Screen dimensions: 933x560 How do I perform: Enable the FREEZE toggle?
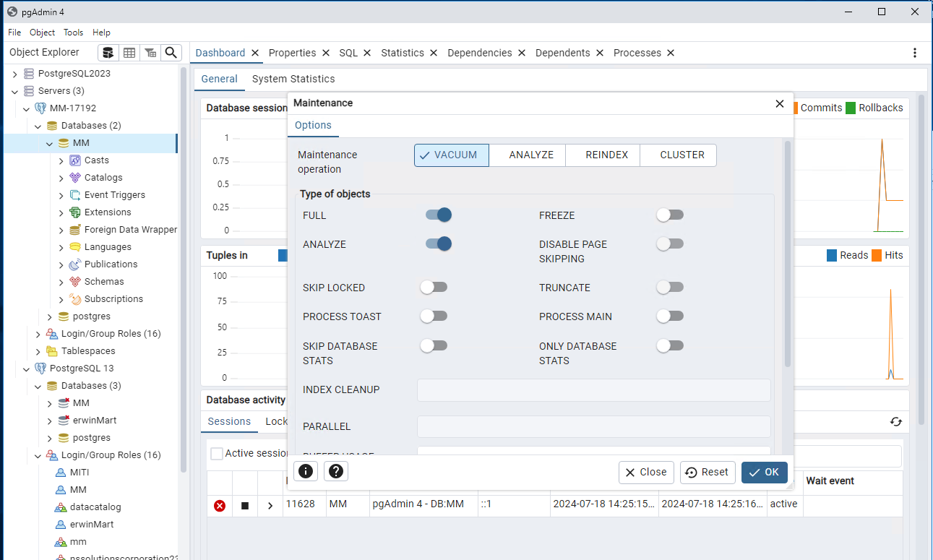669,215
